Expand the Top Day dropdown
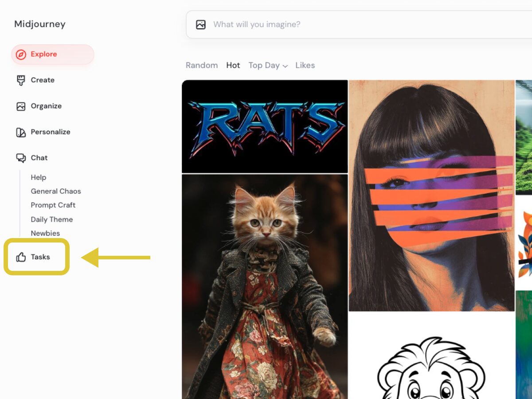 click(x=268, y=65)
